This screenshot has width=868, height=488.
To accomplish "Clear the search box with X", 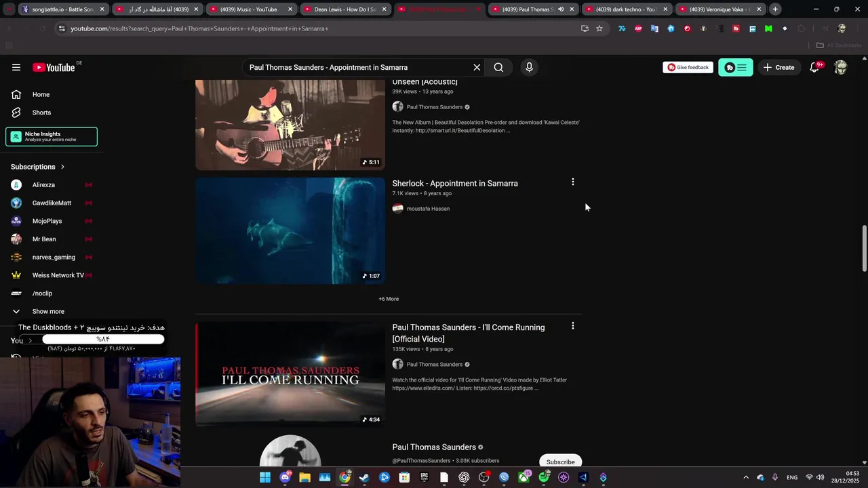I will point(477,67).
